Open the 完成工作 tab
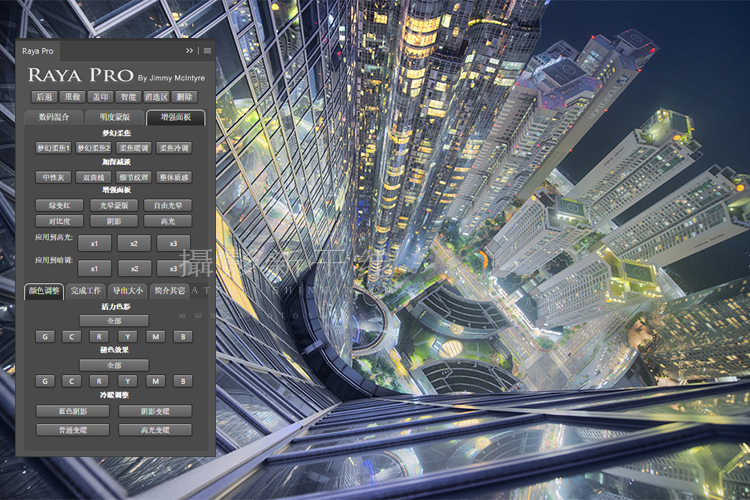The image size is (750, 500). coord(86,291)
